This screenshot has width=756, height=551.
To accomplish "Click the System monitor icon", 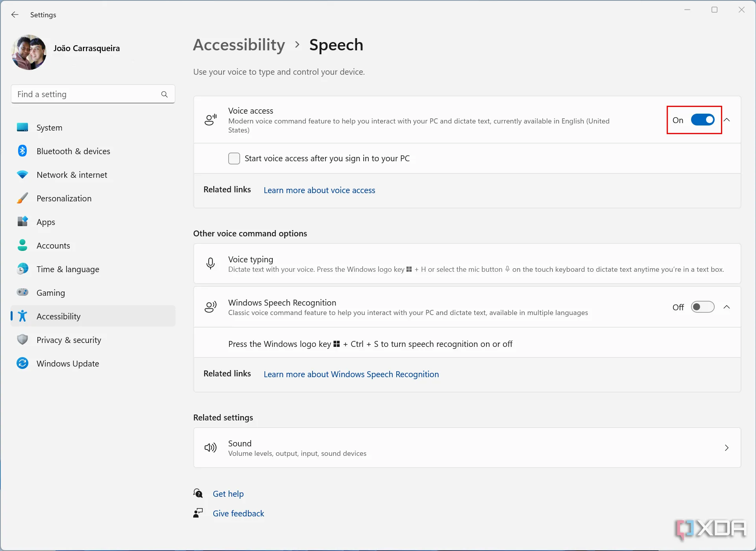I will point(22,127).
